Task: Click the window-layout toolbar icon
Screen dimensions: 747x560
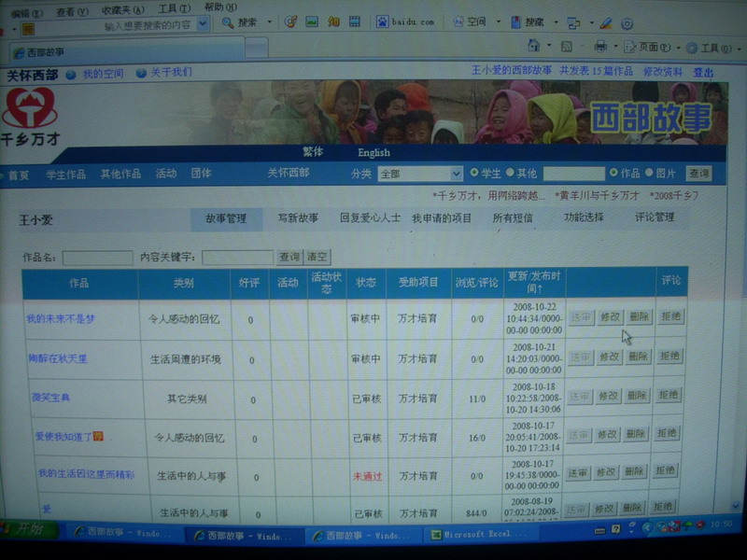Action: coord(573,22)
